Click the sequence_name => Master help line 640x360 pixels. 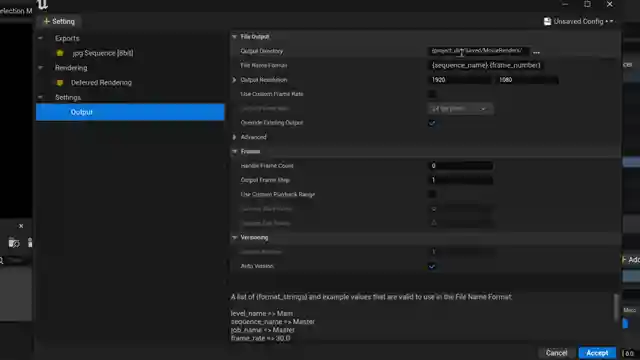[x=273, y=322]
